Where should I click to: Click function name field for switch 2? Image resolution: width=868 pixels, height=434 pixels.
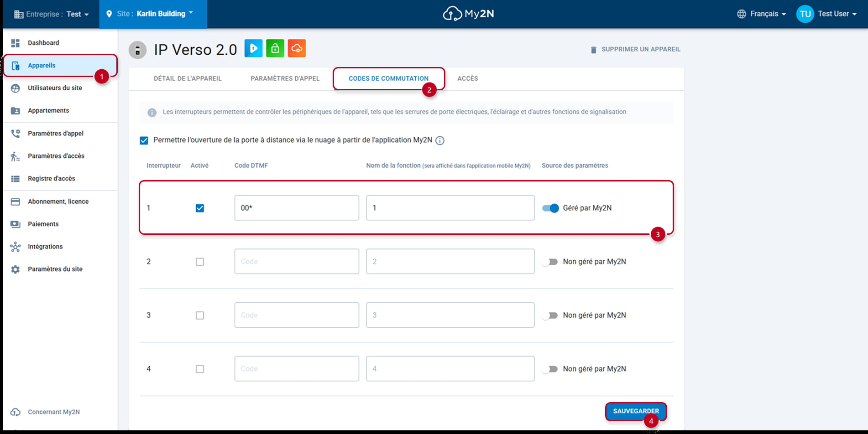pos(450,262)
